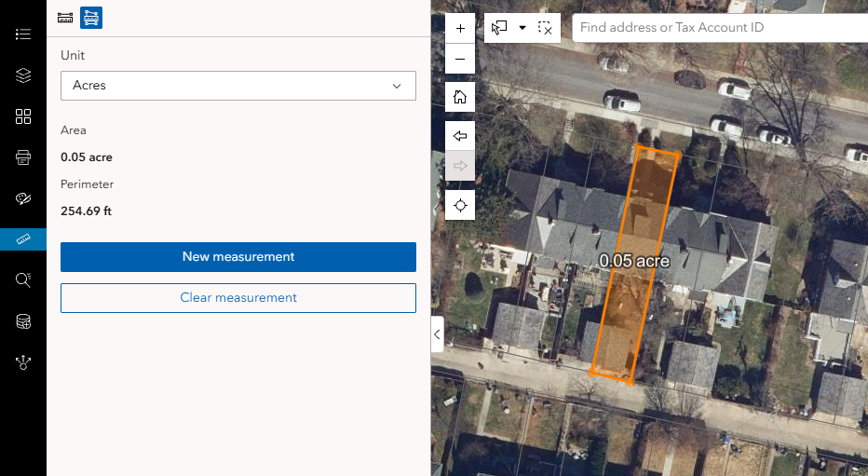
Task: Click the Find my location crosshair button
Action: pos(460,205)
